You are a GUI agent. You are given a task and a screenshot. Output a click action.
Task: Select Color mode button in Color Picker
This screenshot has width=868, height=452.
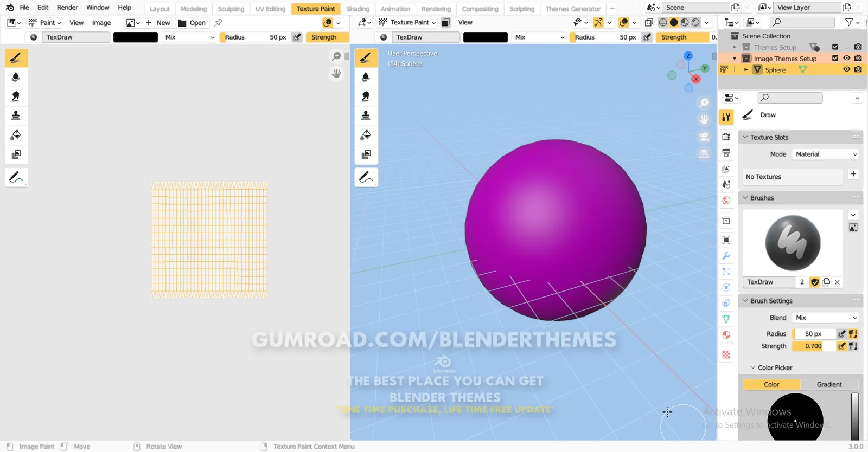(x=771, y=384)
